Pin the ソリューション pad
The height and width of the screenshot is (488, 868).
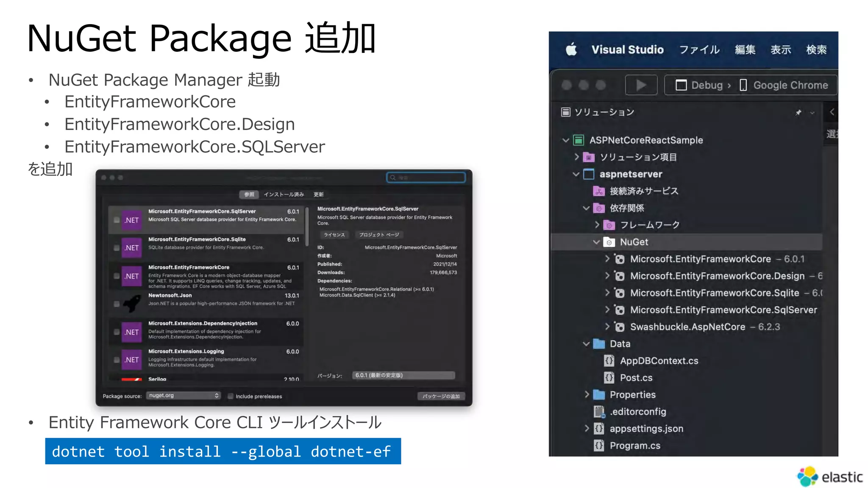[x=798, y=112]
